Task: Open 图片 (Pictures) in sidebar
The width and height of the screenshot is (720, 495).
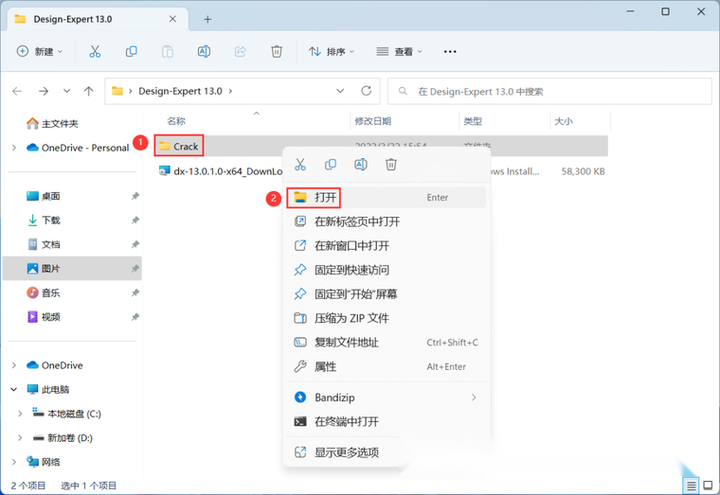Action: [73, 269]
